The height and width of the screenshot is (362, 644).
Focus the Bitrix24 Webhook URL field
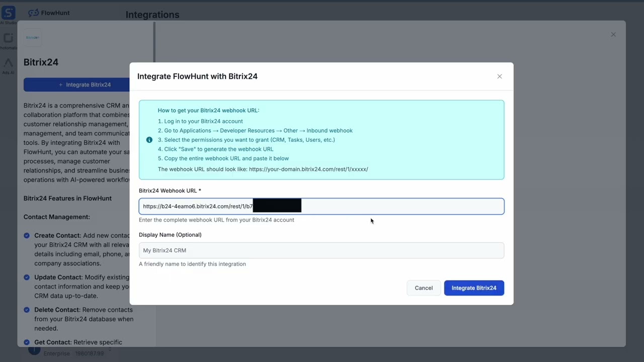click(321, 206)
